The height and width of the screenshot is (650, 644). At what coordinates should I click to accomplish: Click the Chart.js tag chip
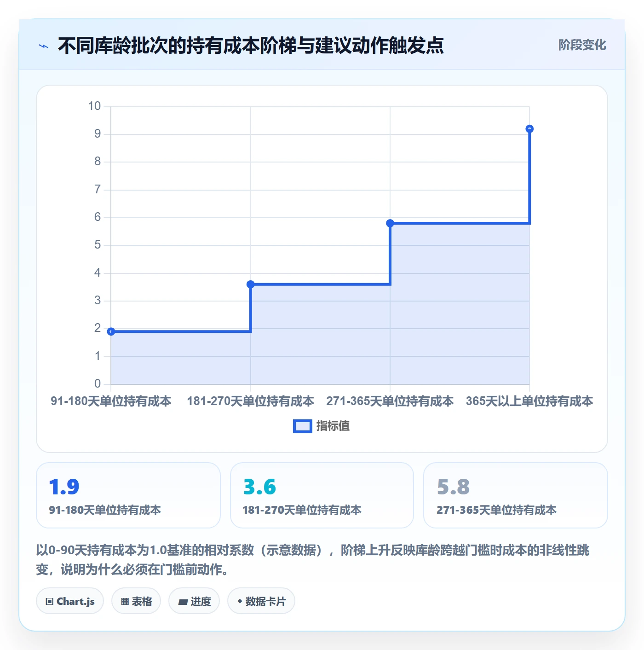coord(70,601)
